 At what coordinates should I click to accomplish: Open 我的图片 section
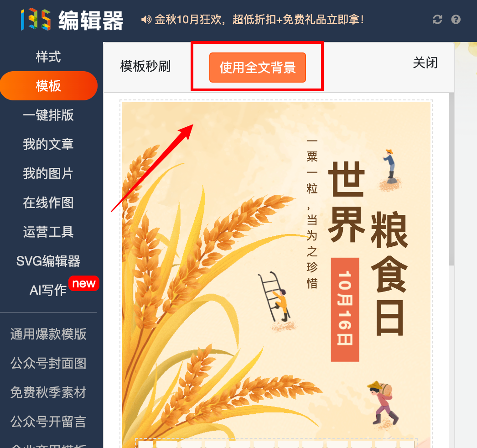coord(48,173)
